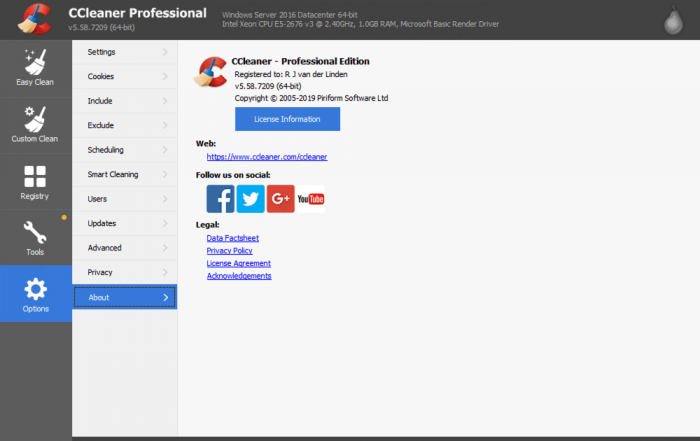Open the ccleaner.com website link

point(267,157)
